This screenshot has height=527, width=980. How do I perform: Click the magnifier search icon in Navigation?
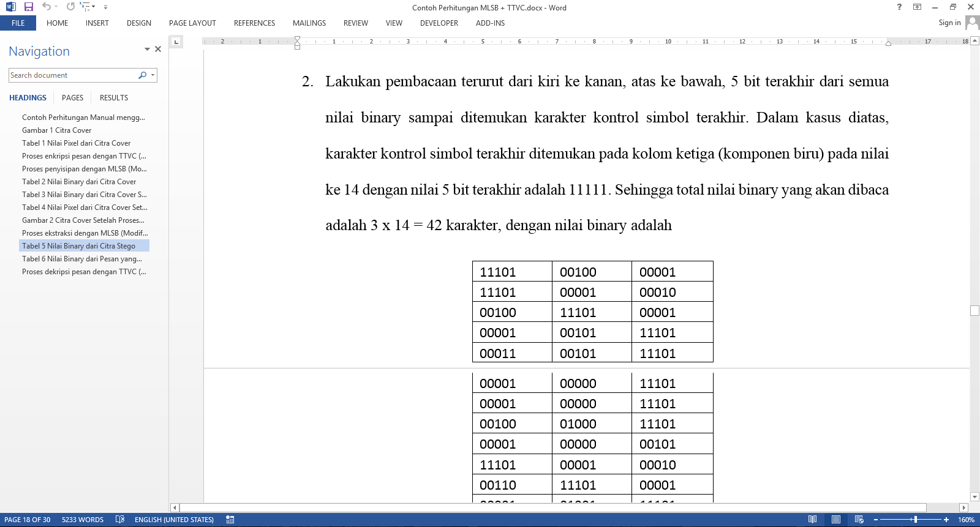pos(142,75)
